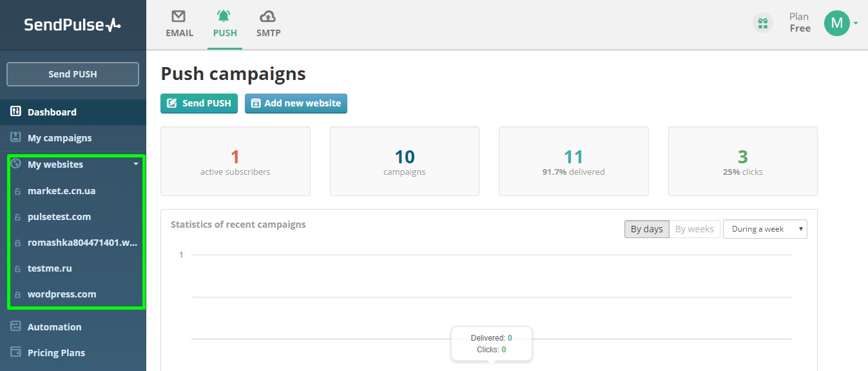
Task: Switch to the PUSH tab
Action: point(225,25)
